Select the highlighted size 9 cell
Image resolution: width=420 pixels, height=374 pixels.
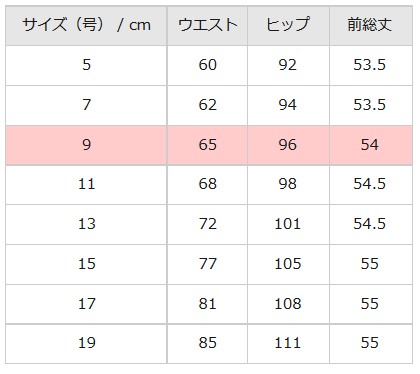(x=86, y=145)
